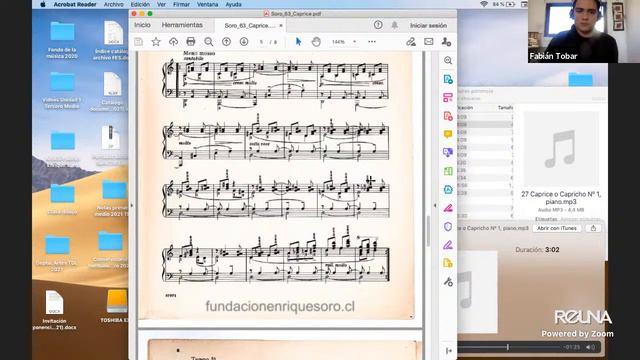
Task: Click the Iniciar sesión button
Action: [x=428, y=25]
